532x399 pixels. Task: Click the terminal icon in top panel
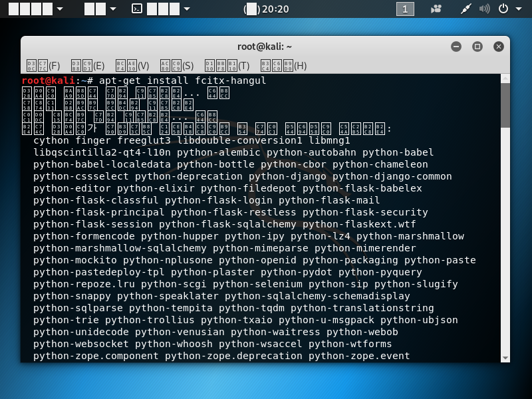(x=137, y=9)
